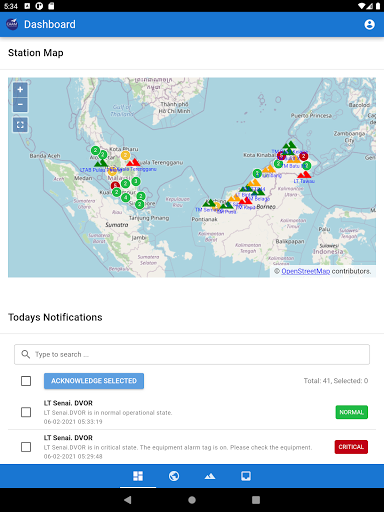Image resolution: width=384 pixels, height=512 pixels.
Task: Click red triangle marker near Kuala Terengganu
Action: 133,162
